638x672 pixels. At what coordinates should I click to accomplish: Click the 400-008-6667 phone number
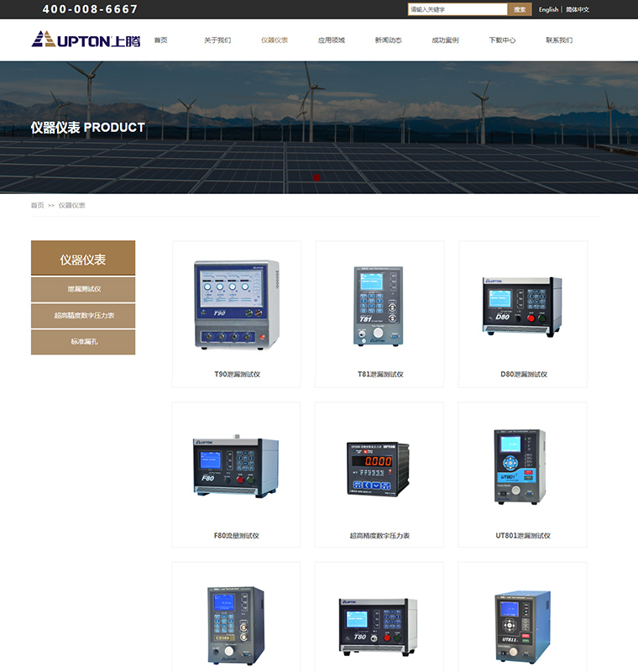[x=90, y=9]
